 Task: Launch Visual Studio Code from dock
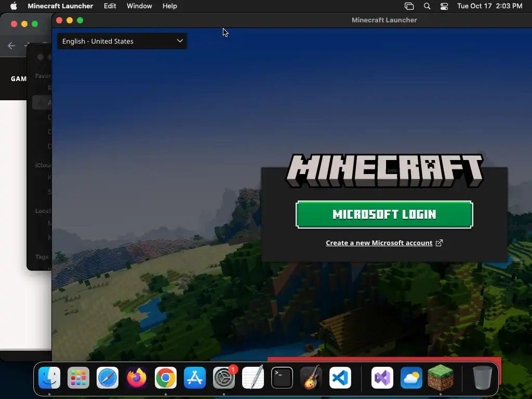[340, 378]
